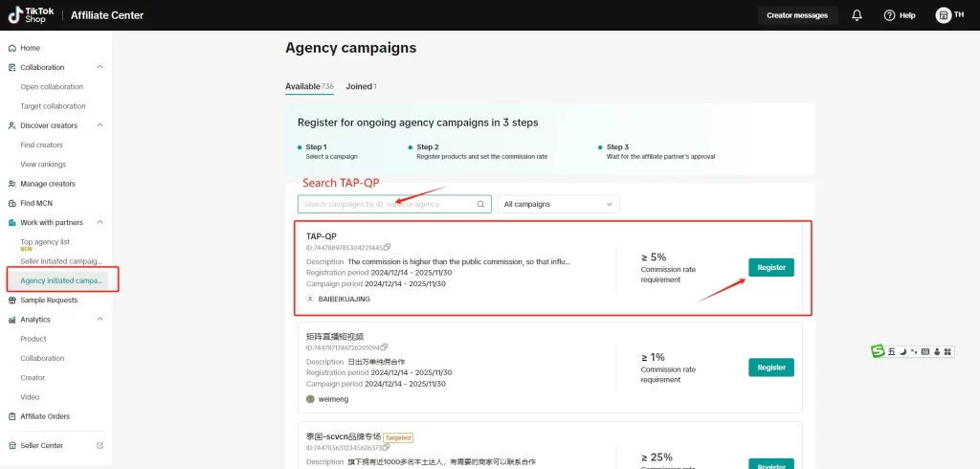
Task: Click the Manage creators icon
Action: point(11,184)
